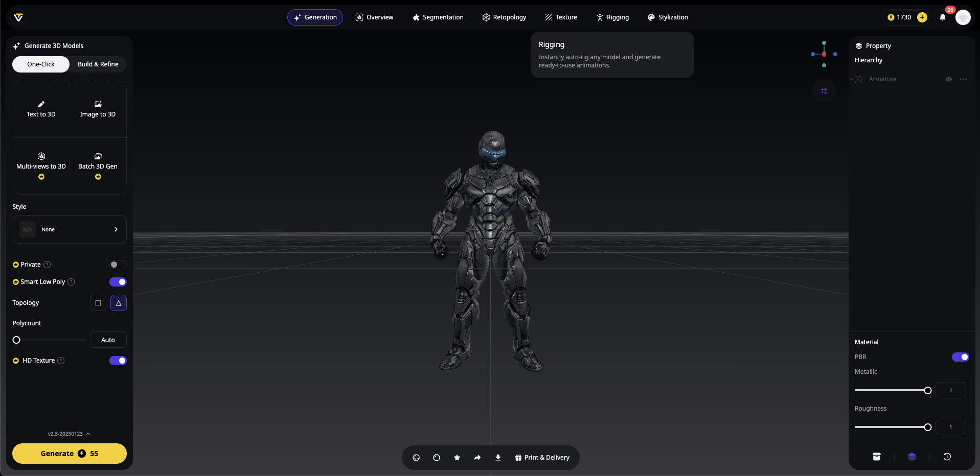
Task: Open the layers property panel icon
Action: [912, 457]
